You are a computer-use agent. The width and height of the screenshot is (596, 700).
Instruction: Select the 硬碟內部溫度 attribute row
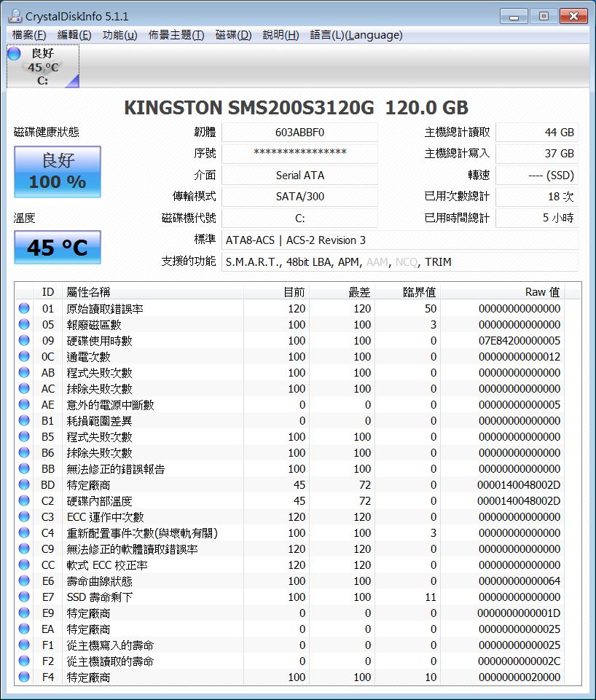click(x=298, y=501)
